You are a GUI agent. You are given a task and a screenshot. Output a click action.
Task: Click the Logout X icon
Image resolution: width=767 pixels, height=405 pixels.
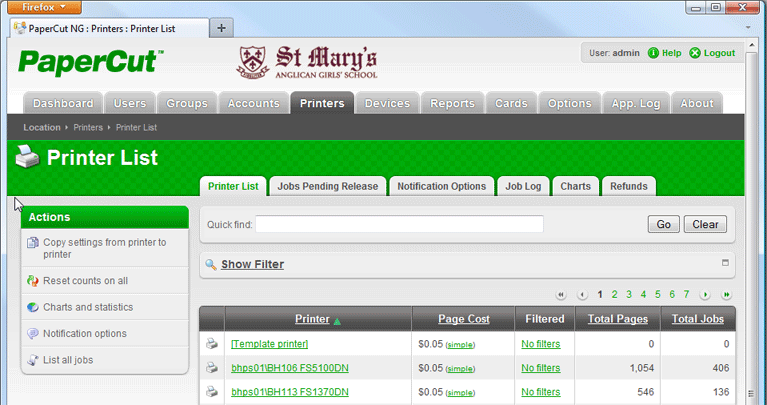pyautogui.click(x=695, y=53)
